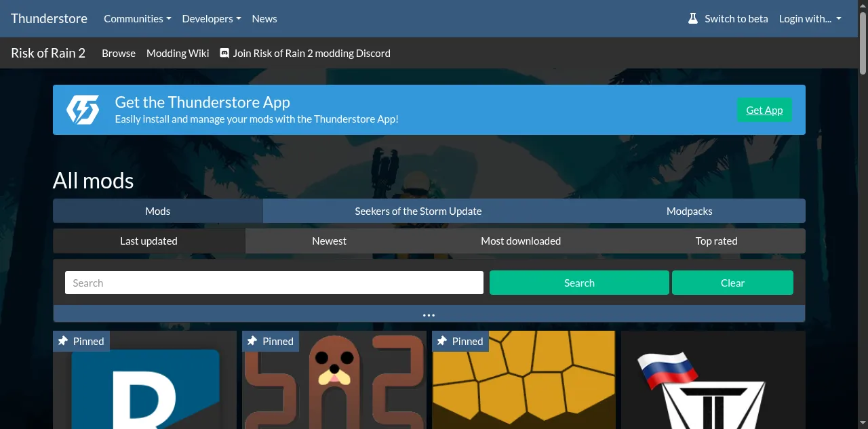868x429 pixels.
Task: Switch to Seekers of the Storm Update tab
Action: point(418,211)
